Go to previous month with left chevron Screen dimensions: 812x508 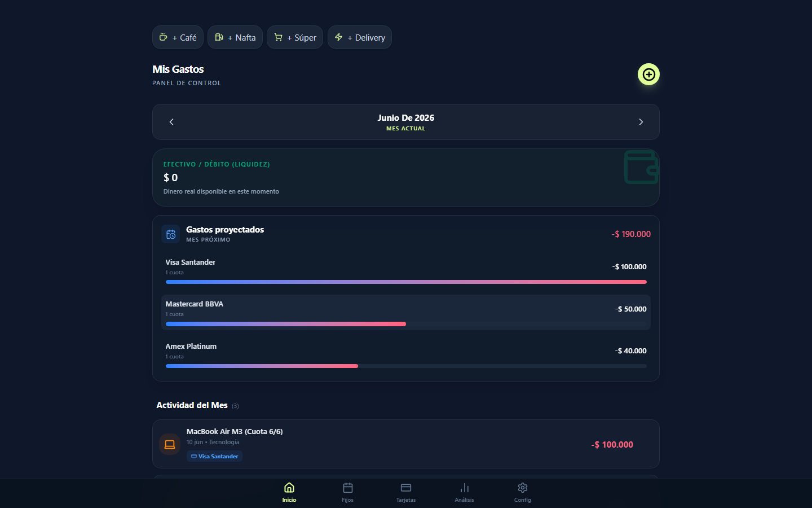click(x=171, y=122)
